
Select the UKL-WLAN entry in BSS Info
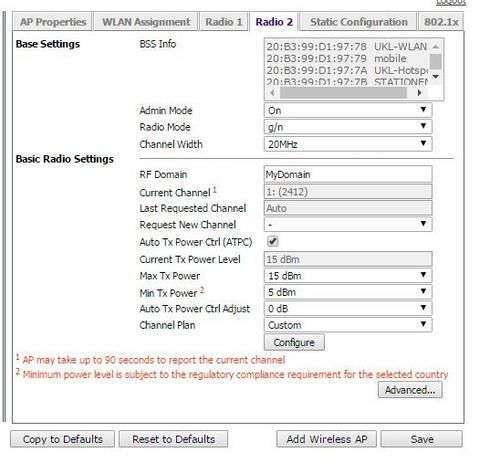[x=347, y=47]
